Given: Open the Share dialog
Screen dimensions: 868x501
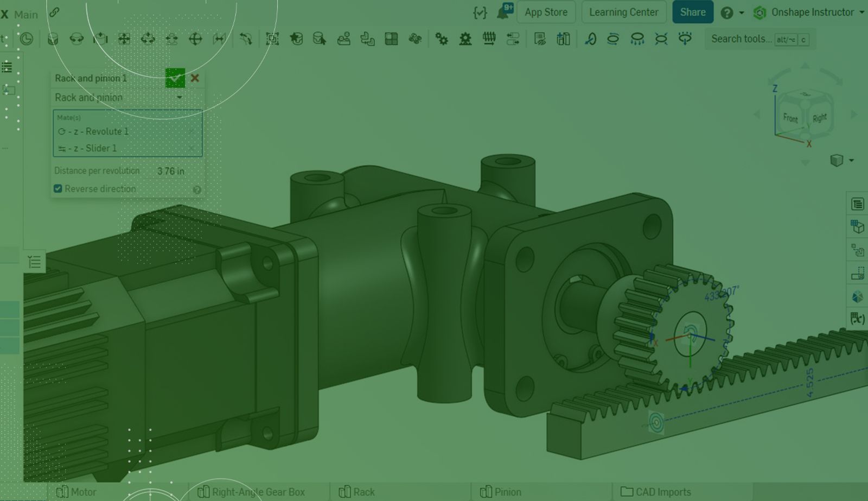Looking at the screenshot, I should [692, 12].
